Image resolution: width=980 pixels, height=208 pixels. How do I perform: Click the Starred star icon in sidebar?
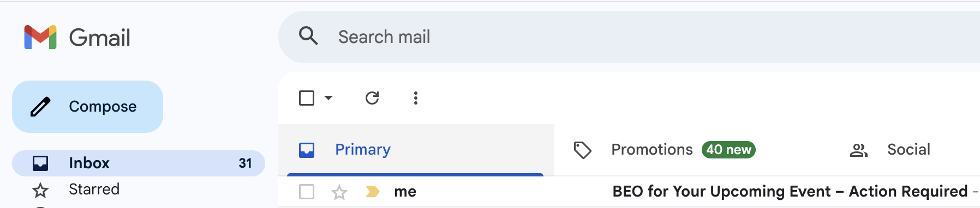click(x=40, y=190)
